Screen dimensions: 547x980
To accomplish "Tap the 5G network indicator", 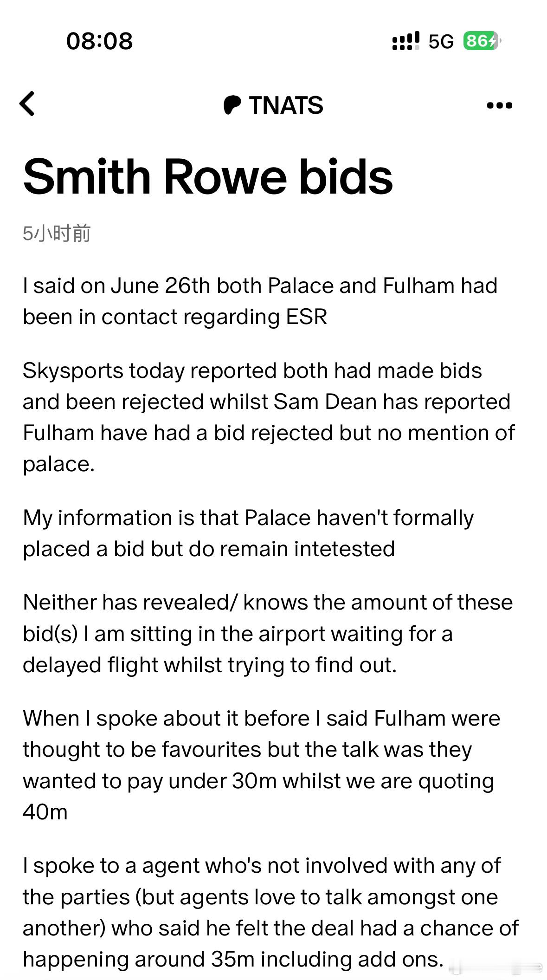I will 441,42.
